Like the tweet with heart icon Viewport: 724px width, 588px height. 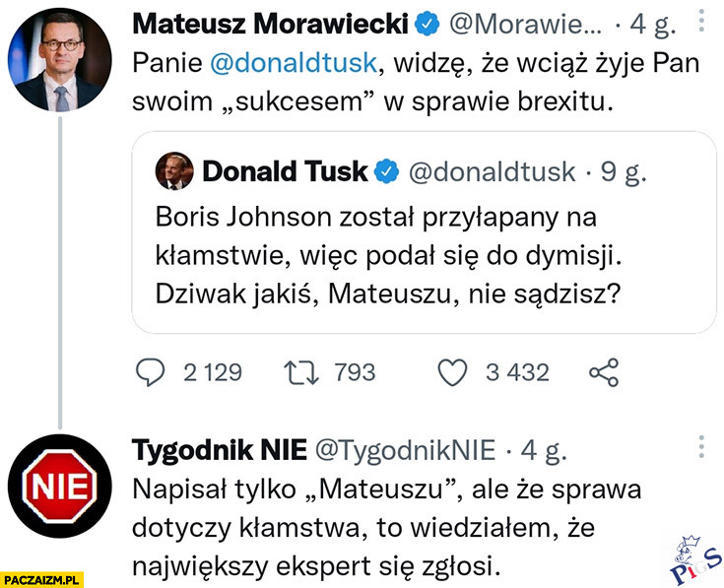tap(451, 371)
